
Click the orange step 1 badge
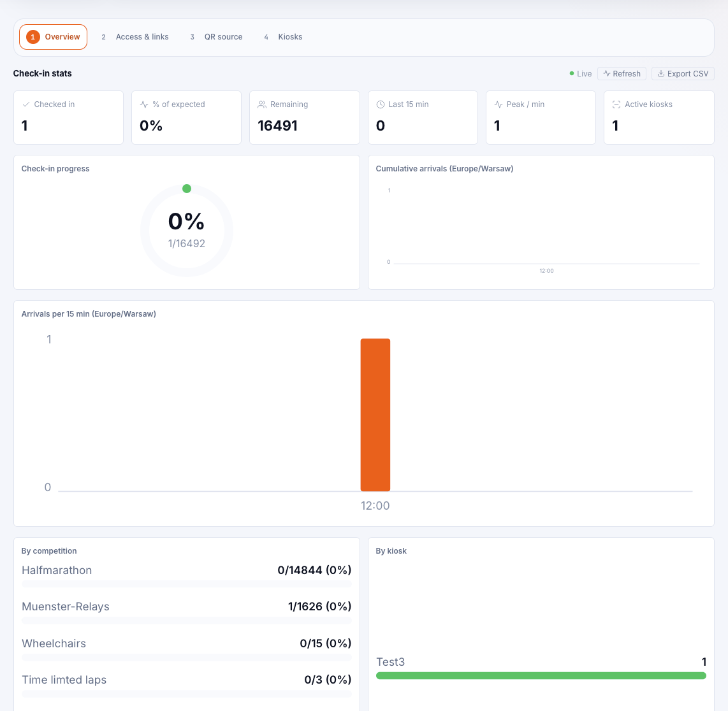click(33, 37)
